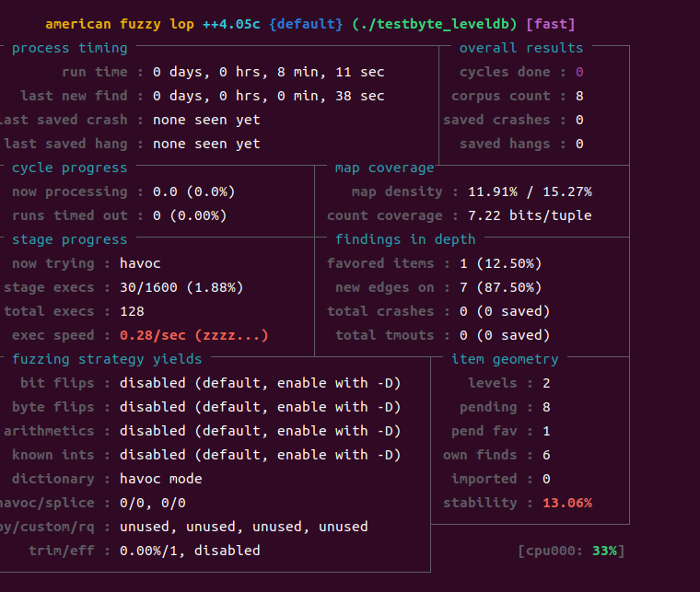Click the pend fav value 1
The height and width of the screenshot is (592, 700).
coord(546,431)
